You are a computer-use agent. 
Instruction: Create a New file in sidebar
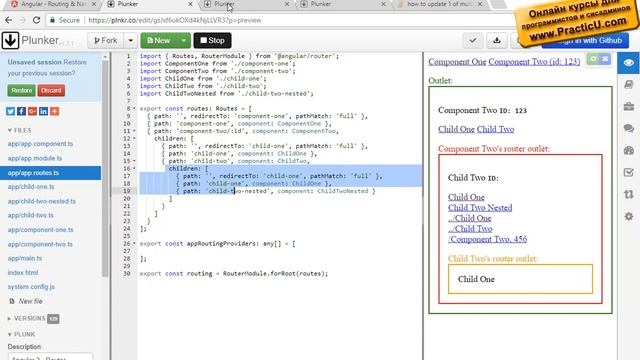click(x=26, y=301)
